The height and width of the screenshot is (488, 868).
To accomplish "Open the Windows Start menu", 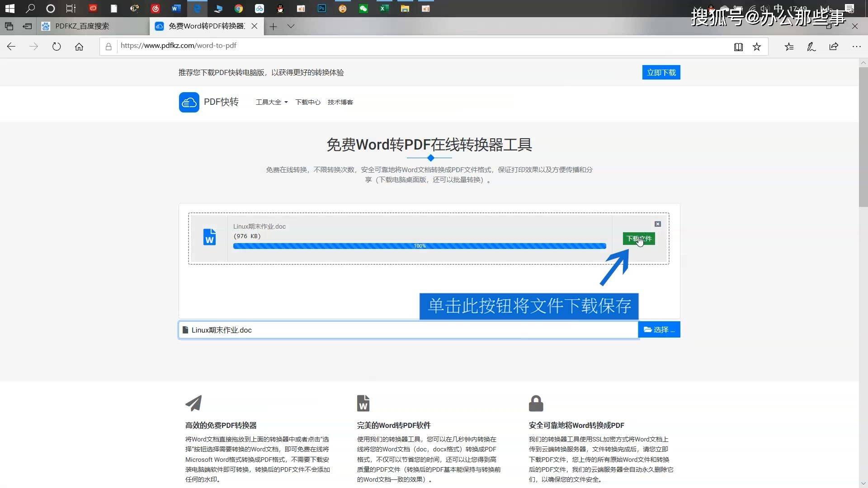I will click(9, 8).
